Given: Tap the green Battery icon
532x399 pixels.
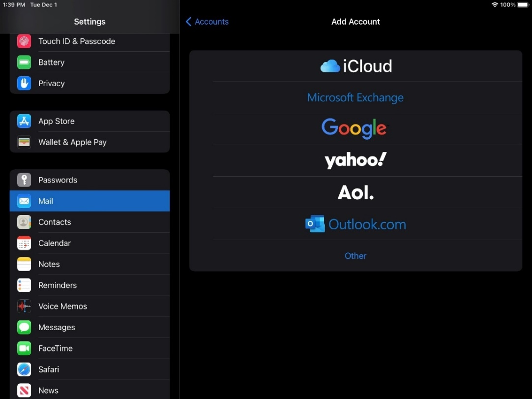Looking at the screenshot, I should pyautogui.click(x=24, y=62).
